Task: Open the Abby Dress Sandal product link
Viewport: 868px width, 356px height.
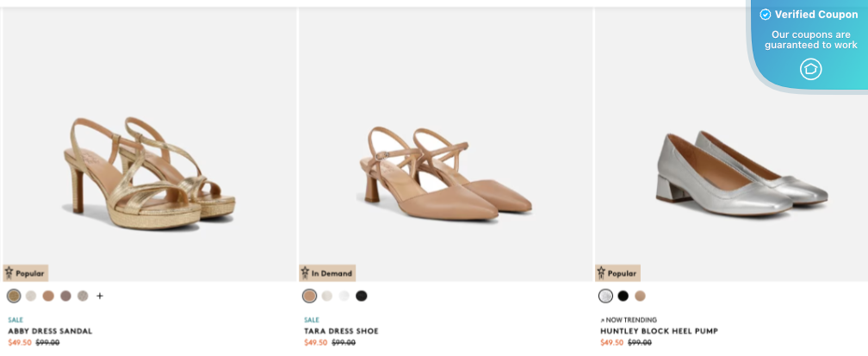Action: (x=50, y=331)
